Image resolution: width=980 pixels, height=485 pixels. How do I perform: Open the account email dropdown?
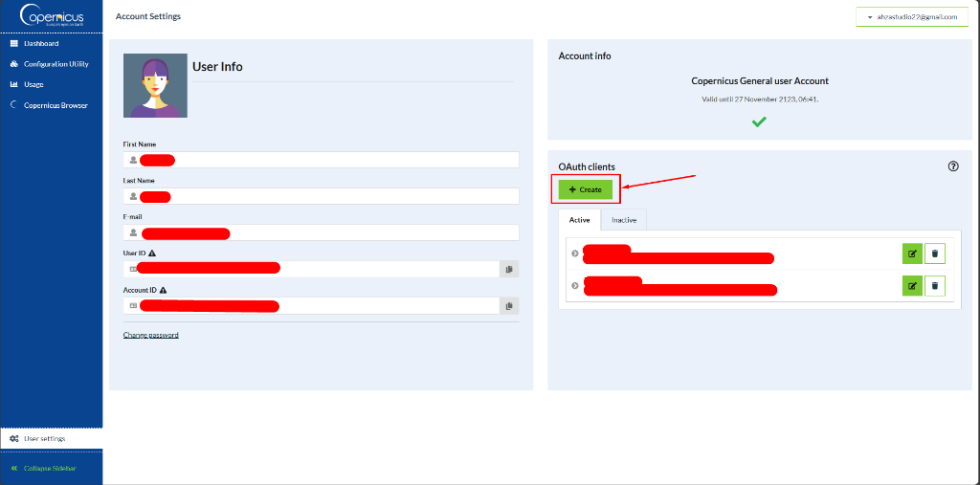(912, 17)
